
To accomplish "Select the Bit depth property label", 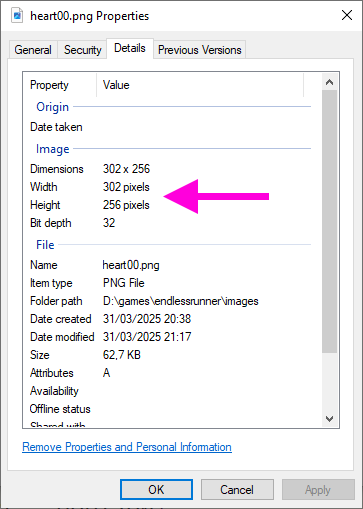I will pyautogui.click(x=51, y=223).
